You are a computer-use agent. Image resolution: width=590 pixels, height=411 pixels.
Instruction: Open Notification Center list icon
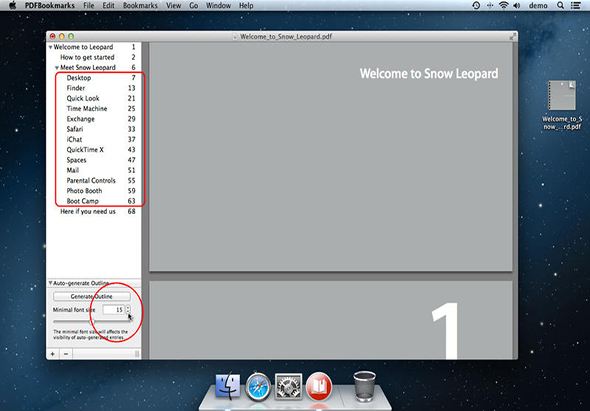point(575,5)
